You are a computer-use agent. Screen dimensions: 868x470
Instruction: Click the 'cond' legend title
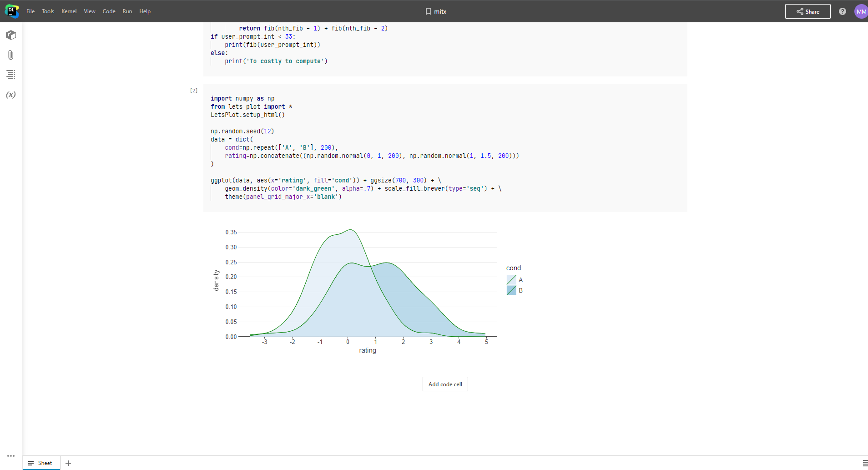tap(514, 268)
